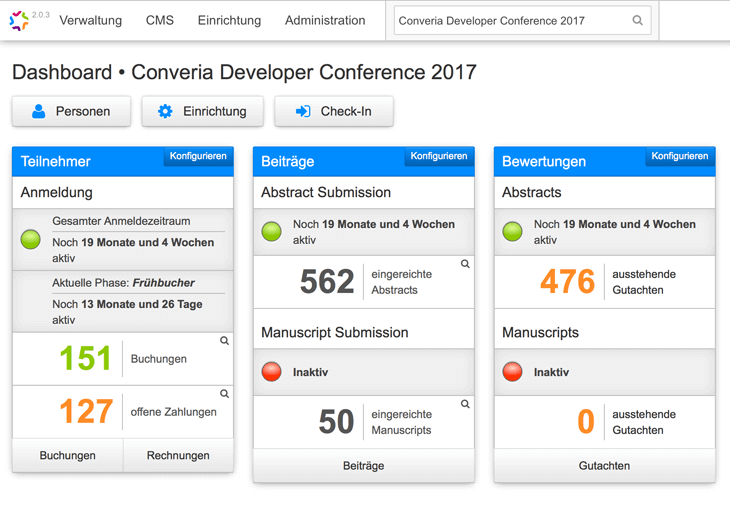Screen dimensions: 730x506
Task: Open the CMS menu
Action: click(x=160, y=20)
